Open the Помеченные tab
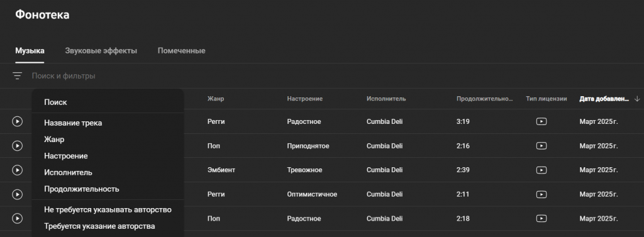 coord(182,51)
